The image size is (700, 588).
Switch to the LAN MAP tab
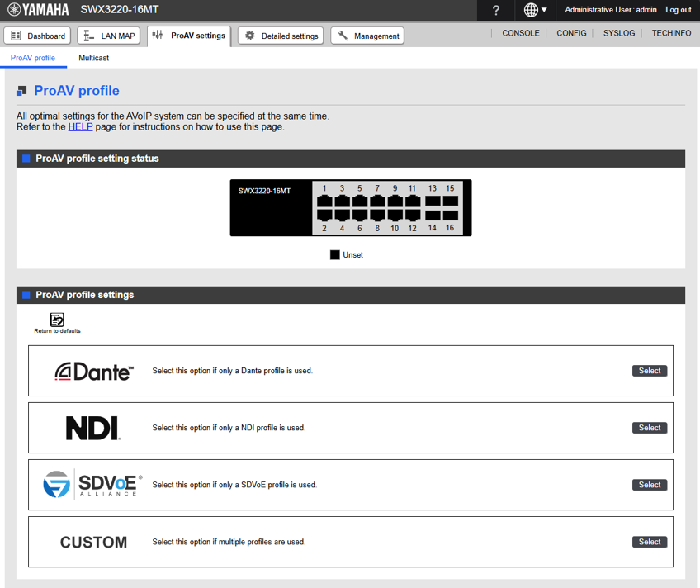click(109, 36)
